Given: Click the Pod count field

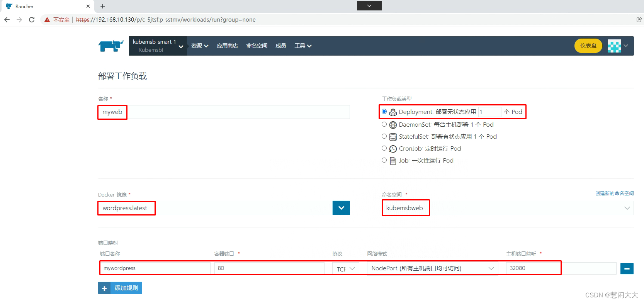Looking at the screenshot, I should click(489, 112).
